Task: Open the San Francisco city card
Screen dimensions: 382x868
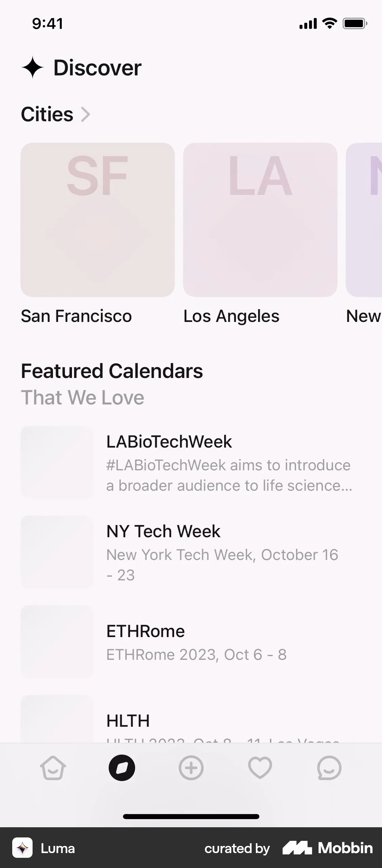Action: 98,220
